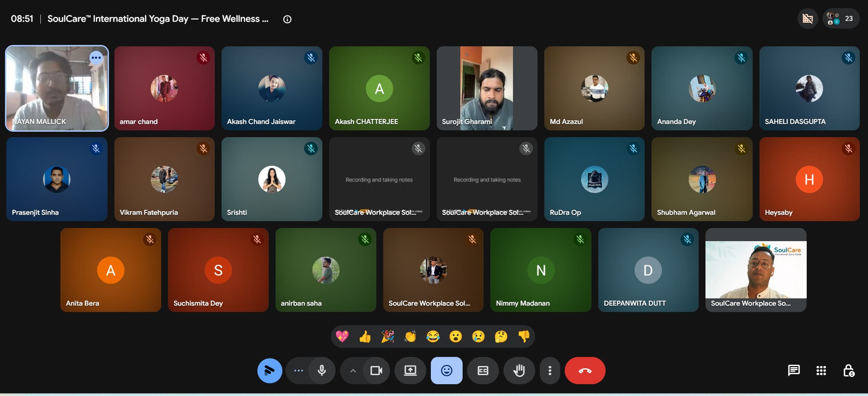Click the blue audio indicator button
868x396 pixels.
[x=270, y=371]
